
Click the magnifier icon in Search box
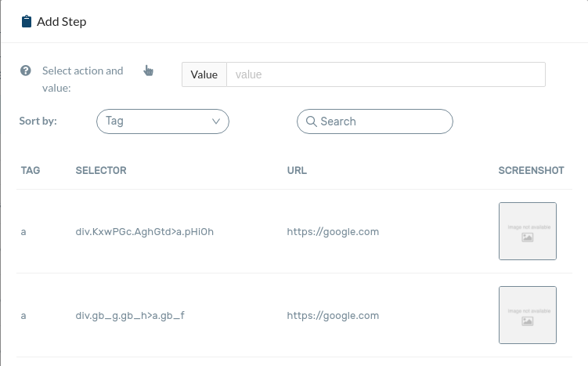pos(311,121)
